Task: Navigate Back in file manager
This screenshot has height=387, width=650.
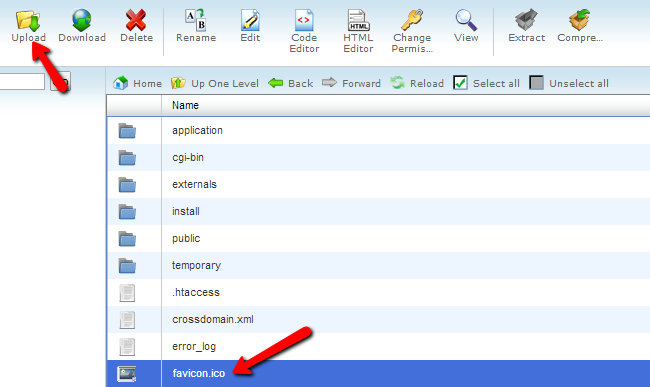Action: point(291,83)
